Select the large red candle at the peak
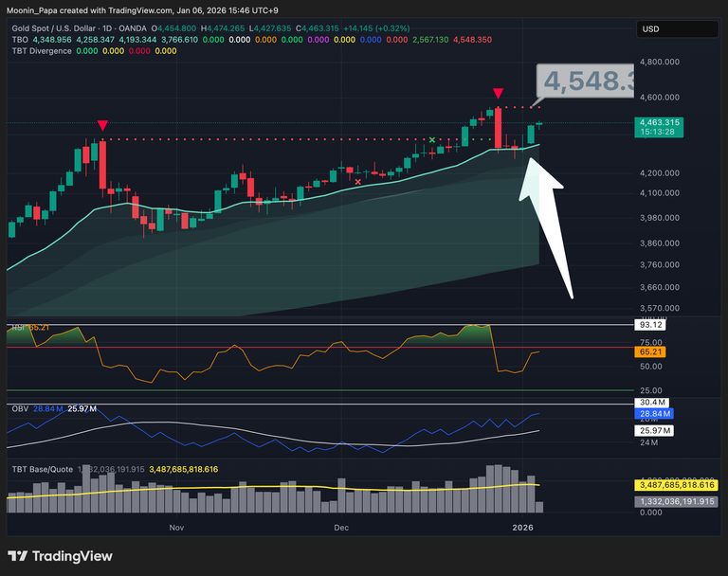This screenshot has width=728, height=576. [x=498, y=128]
